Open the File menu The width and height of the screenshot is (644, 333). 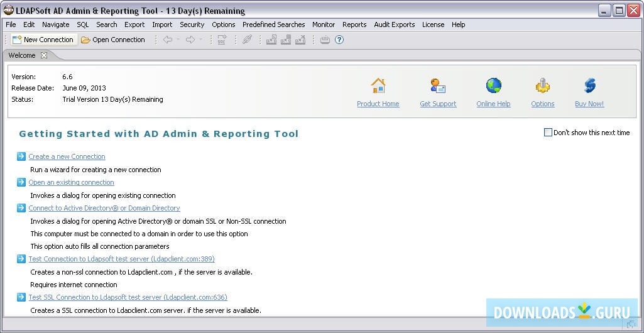[11, 25]
